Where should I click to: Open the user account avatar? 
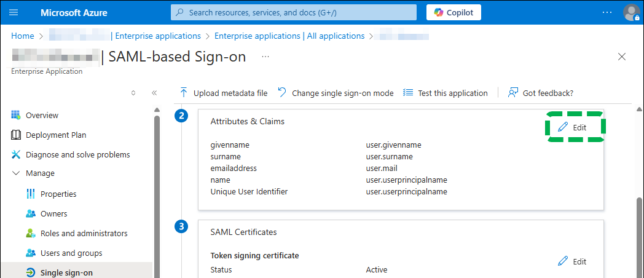click(631, 12)
